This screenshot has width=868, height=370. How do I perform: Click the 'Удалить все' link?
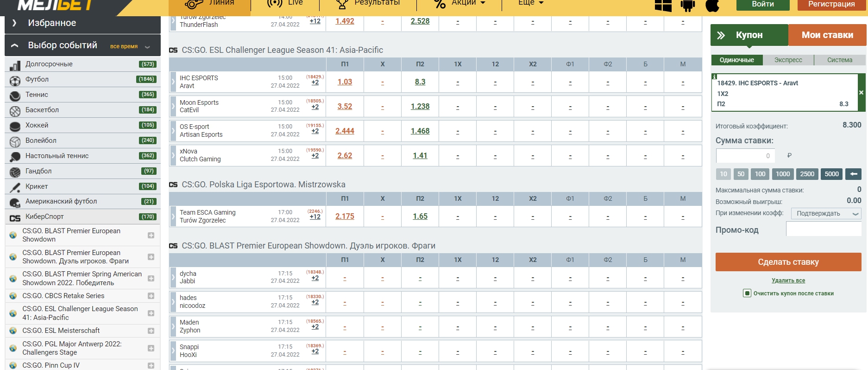click(x=788, y=281)
